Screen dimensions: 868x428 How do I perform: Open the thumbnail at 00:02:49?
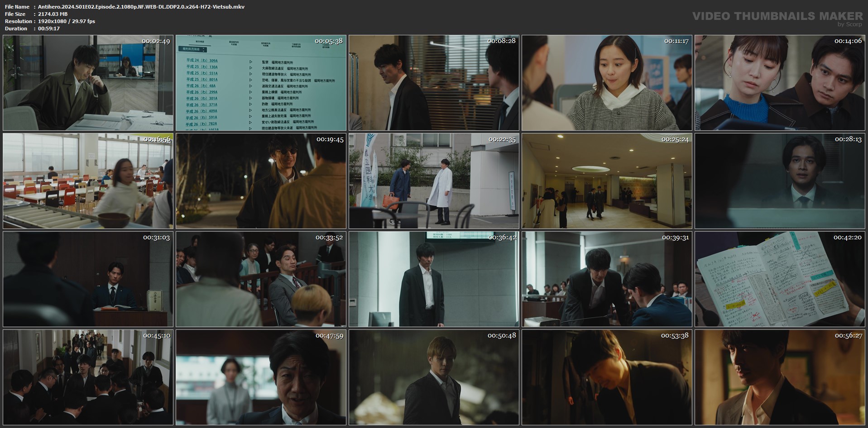click(x=88, y=83)
